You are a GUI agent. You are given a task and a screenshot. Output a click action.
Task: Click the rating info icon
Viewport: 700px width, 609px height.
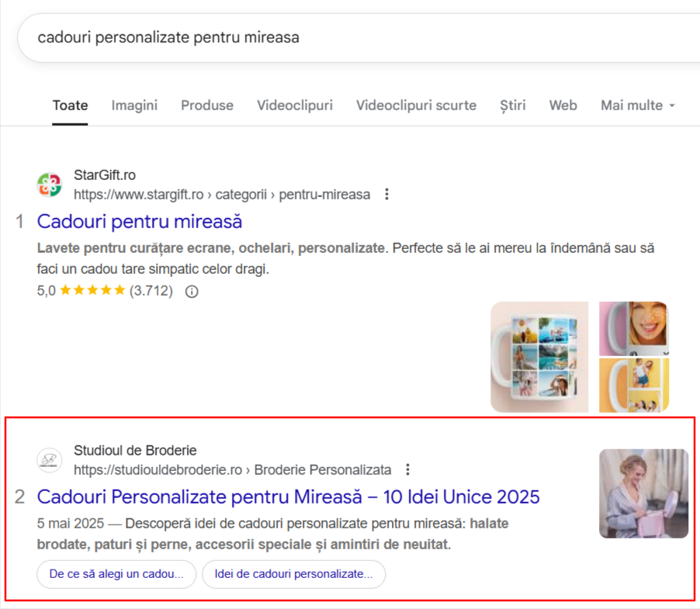pos(192,292)
